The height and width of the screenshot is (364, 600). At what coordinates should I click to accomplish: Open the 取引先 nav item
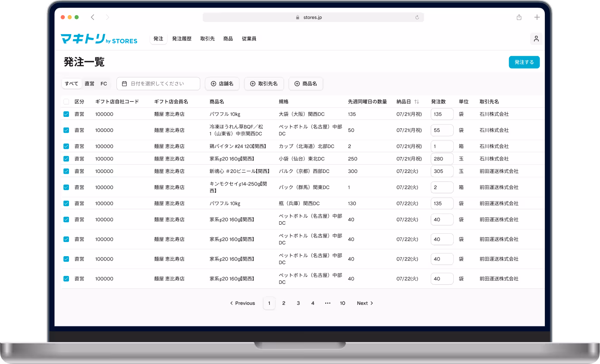coord(207,39)
